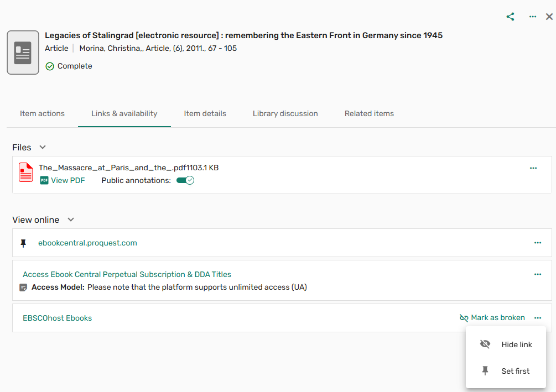Open Access Ebook Central Perpetual Subscription link

point(127,274)
